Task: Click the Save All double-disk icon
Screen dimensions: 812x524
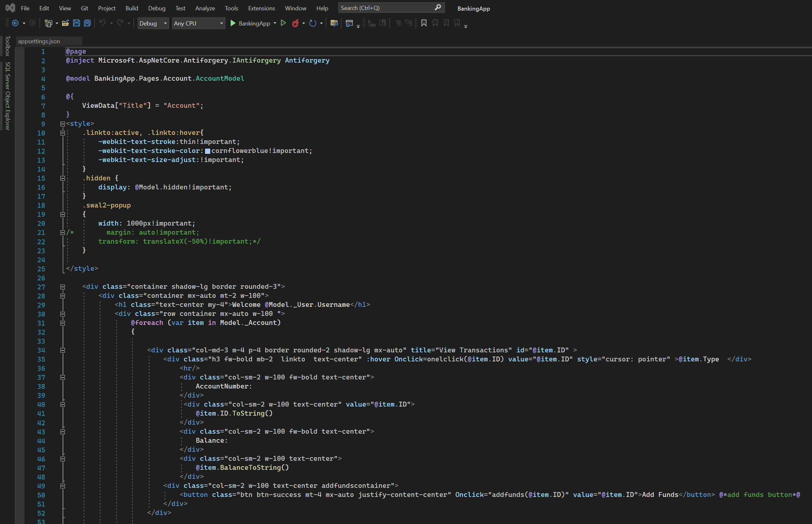Action: [87, 23]
